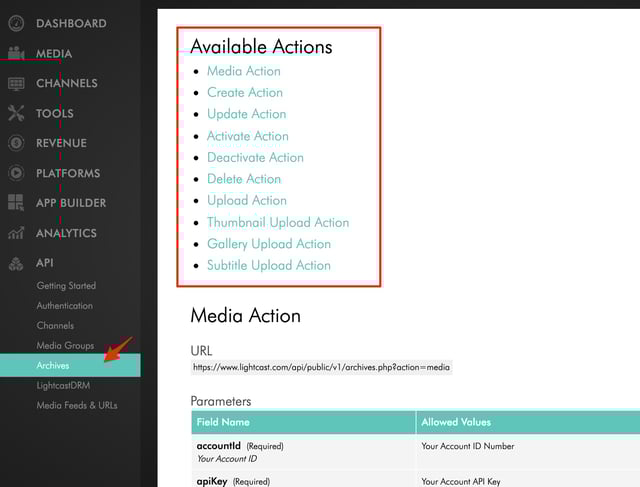Open Media Feeds & URLs
This screenshot has width=640, height=487.
coord(76,406)
